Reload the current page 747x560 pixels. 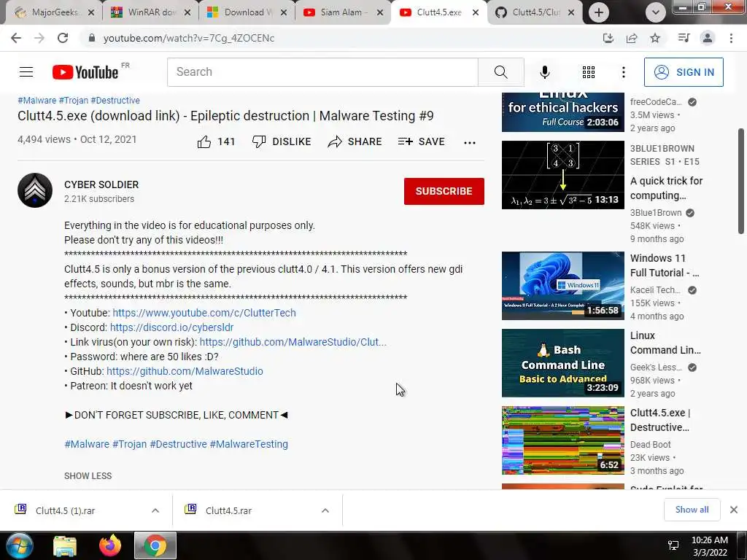[x=63, y=38]
